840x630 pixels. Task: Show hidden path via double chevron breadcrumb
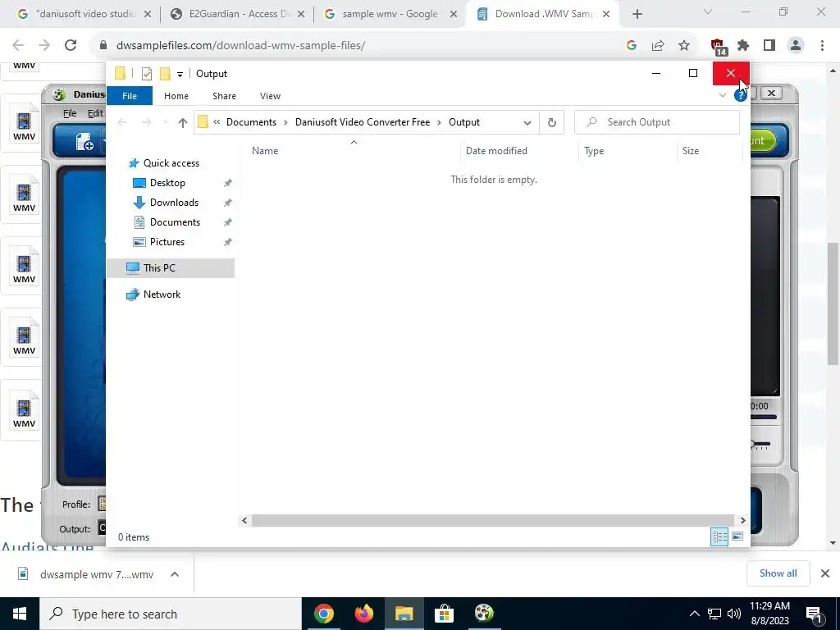click(217, 122)
